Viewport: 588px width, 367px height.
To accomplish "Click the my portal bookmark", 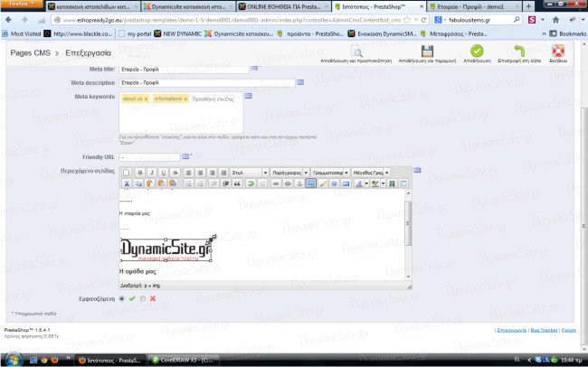I will pyautogui.click(x=135, y=33).
